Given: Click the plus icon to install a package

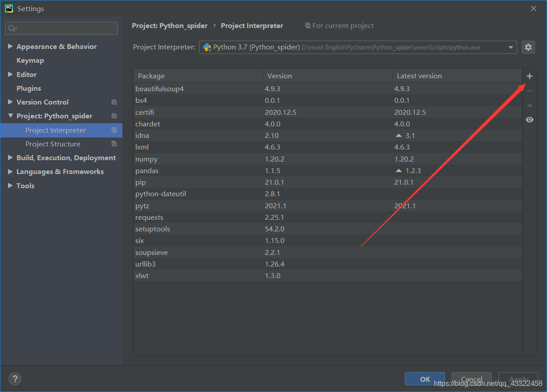Looking at the screenshot, I should pos(529,76).
